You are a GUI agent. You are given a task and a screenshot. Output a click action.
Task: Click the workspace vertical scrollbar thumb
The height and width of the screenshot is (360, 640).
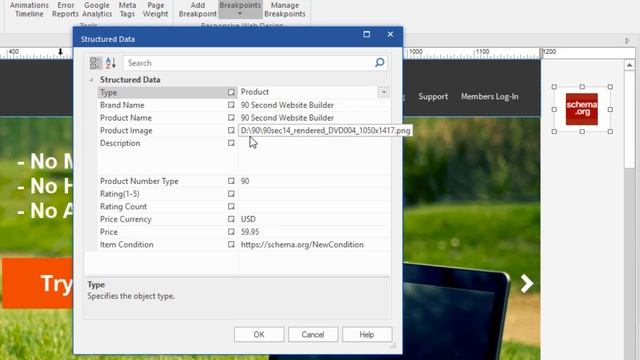(629, 119)
